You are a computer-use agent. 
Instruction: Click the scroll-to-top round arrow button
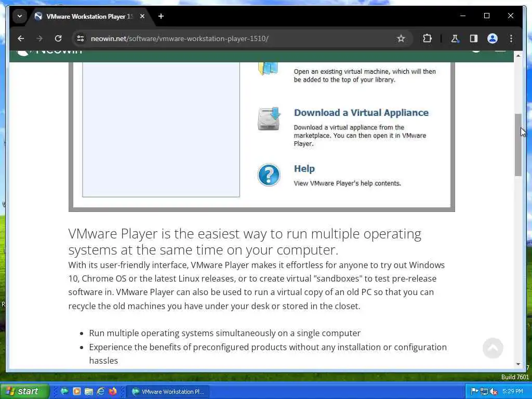point(493,348)
